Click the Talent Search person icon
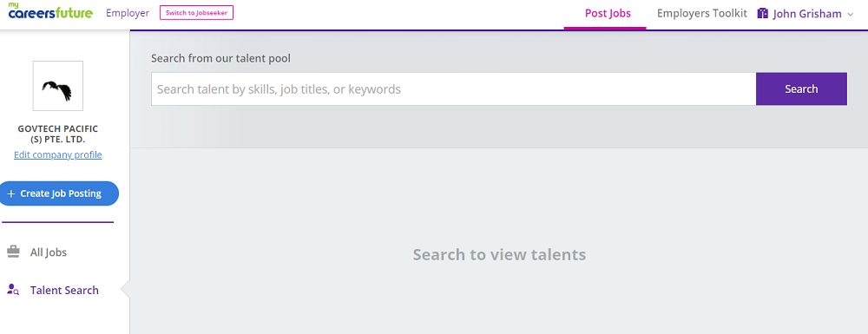Image resolution: width=868 pixels, height=334 pixels. click(x=13, y=290)
